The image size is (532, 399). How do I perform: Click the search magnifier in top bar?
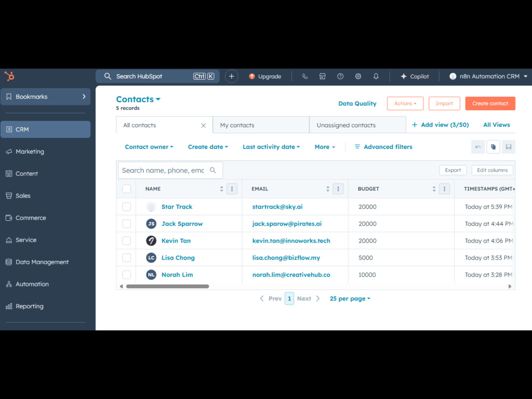[107, 76]
